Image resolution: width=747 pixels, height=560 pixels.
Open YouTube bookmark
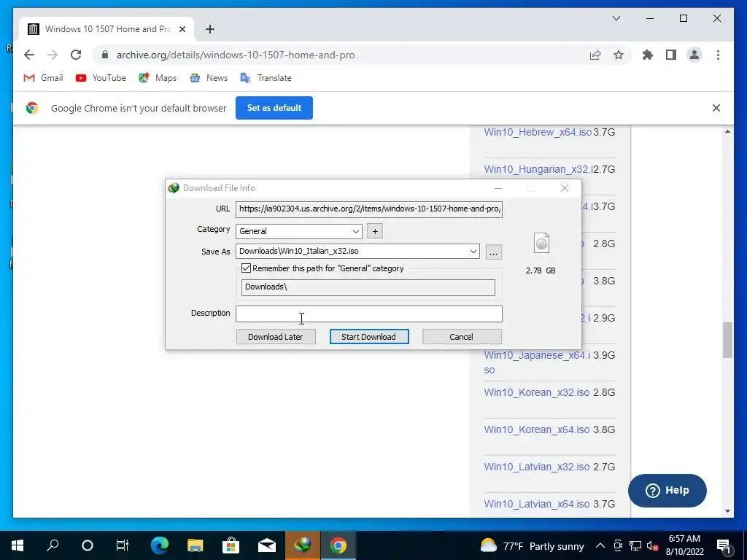tap(101, 78)
